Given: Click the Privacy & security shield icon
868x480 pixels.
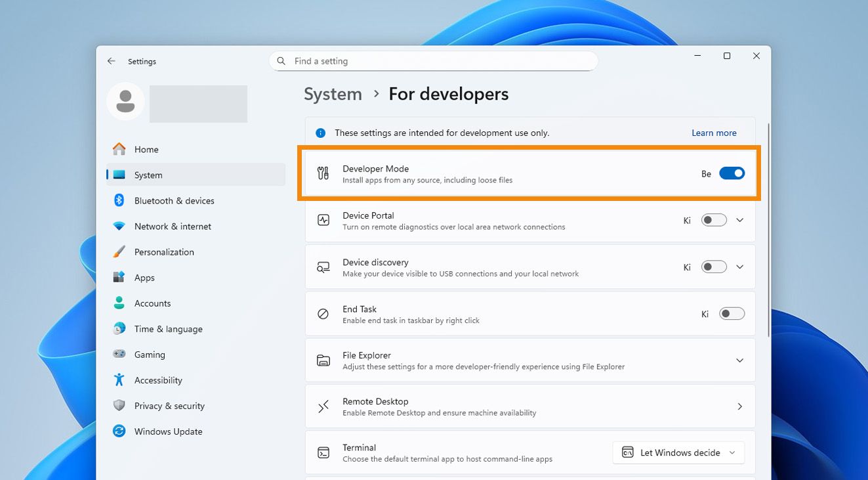Looking at the screenshot, I should coord(119,406).
